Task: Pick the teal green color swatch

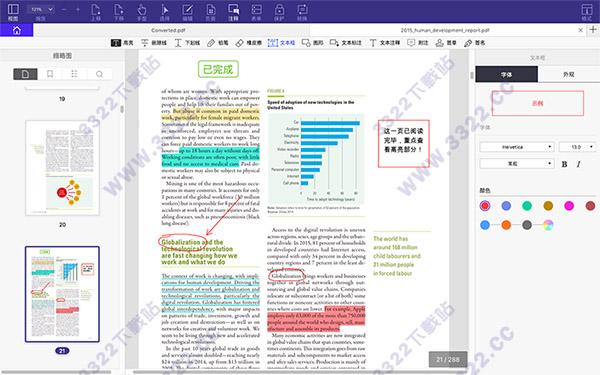Action: click(x=527, y=206)
